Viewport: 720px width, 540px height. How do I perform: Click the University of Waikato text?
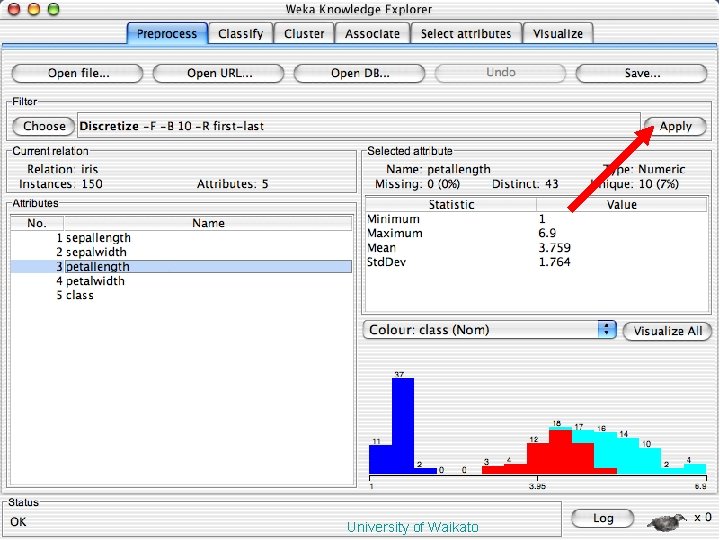coord(412,527)
